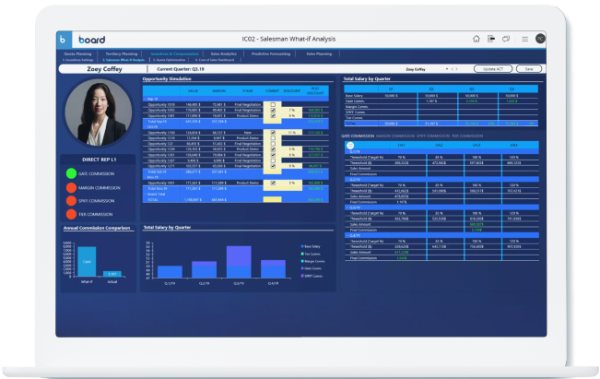Click the 7 % discount cell
The width and height of the screenshot is (600, 379).
(x=292, y=110)
